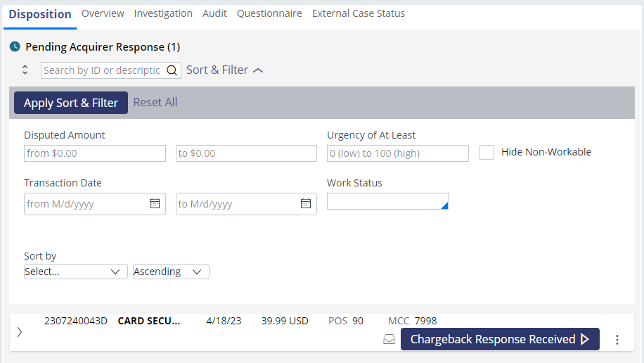The height and width of the screenshot is (363, 644).
Task: Click the Apply Sort & Filter button
Action: pos(71,103)
